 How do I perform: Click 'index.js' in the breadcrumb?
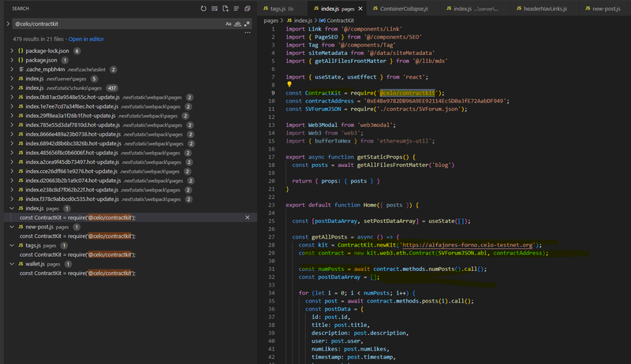303,20
